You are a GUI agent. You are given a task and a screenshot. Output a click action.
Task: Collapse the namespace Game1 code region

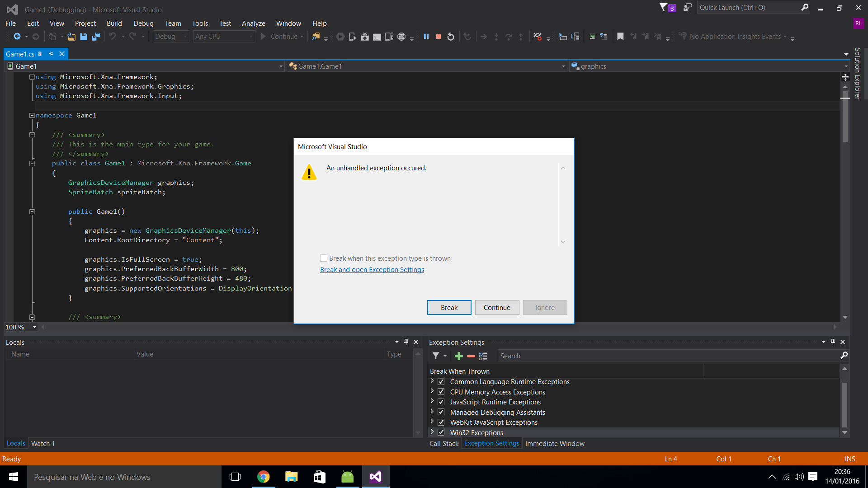(32, 115)
